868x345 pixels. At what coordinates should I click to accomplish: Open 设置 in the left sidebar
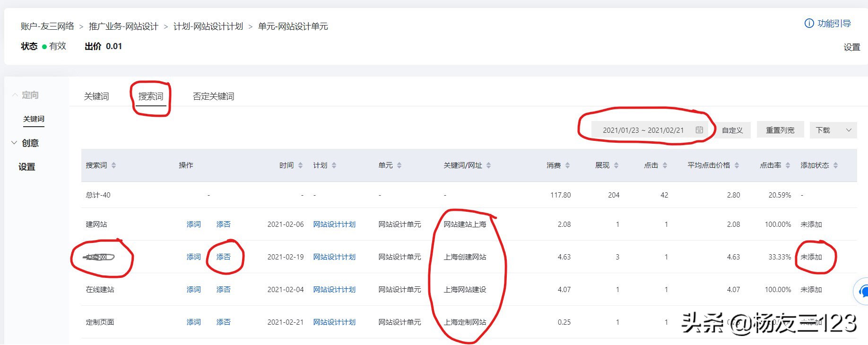[27, 167]
